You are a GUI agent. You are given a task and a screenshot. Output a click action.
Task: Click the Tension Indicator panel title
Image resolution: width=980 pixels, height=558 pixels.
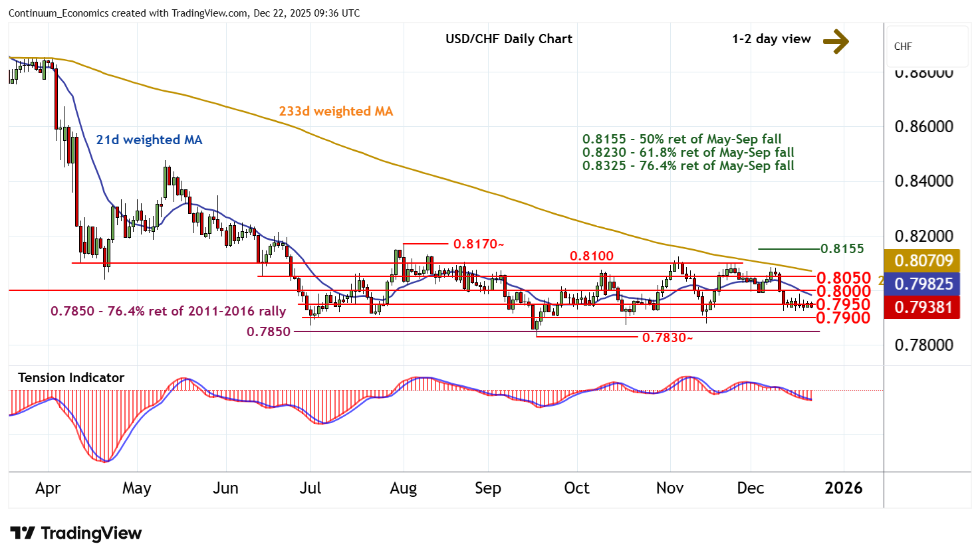(71, 378)
